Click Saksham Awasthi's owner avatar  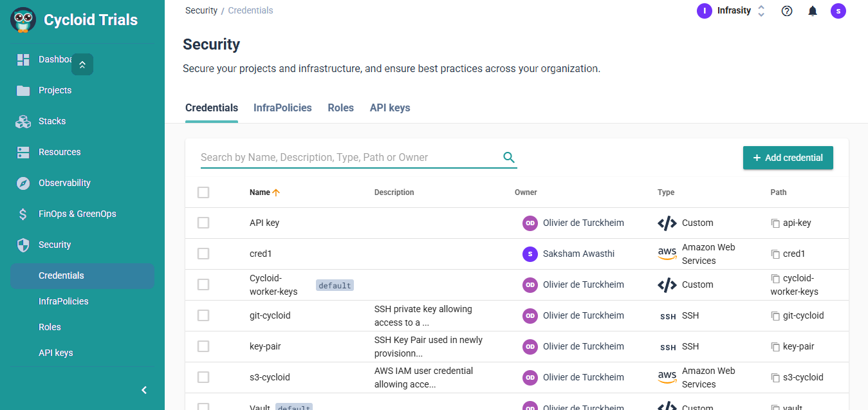click(x=530, y=254)
